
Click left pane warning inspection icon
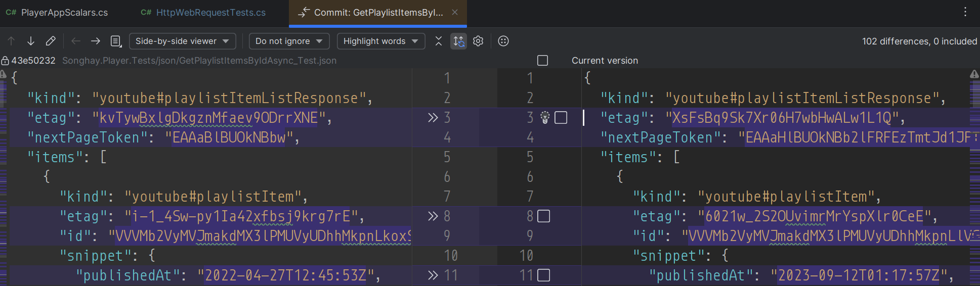3,74
